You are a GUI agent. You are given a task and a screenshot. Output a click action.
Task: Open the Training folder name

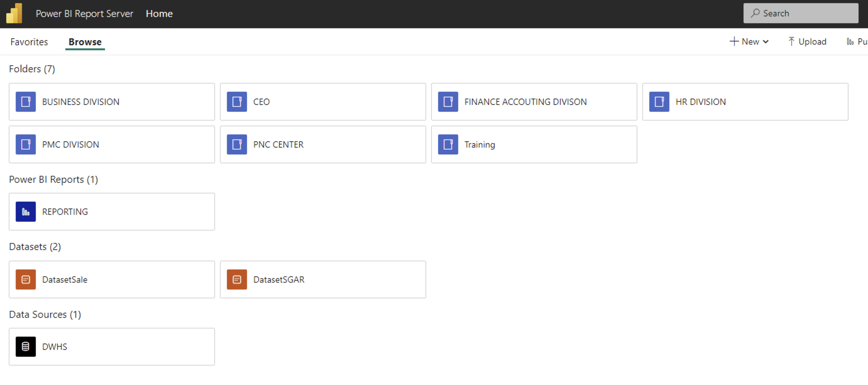(480, 145)
